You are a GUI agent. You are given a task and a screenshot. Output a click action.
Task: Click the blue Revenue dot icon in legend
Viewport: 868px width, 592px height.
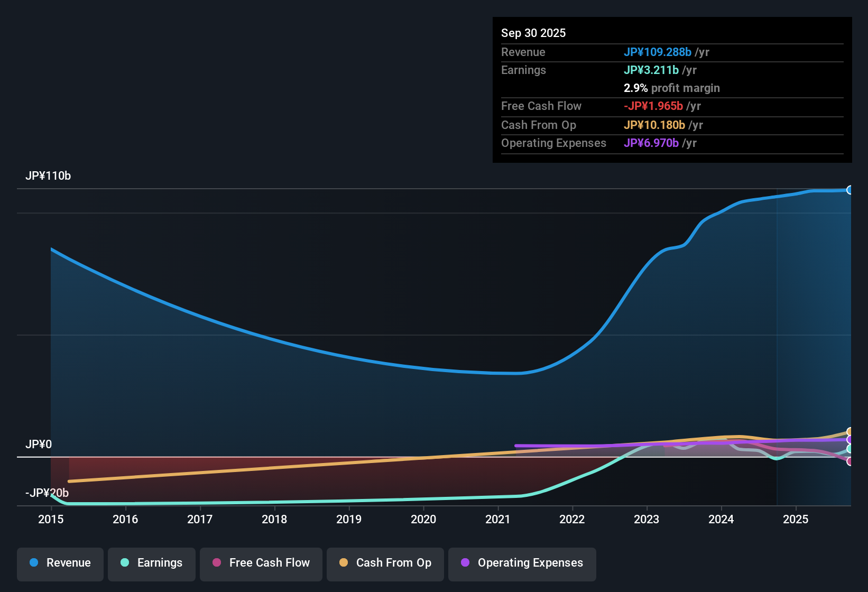point(33,563)
